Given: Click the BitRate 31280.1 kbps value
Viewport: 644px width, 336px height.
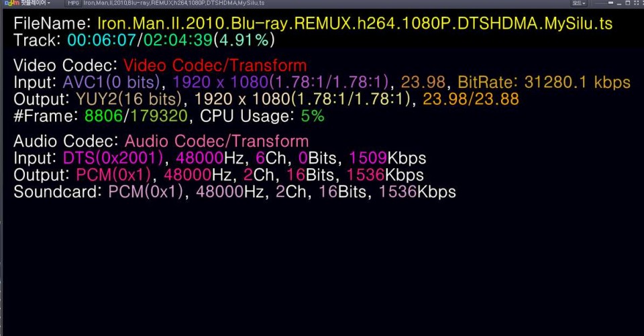Looking at the screenshot, I should pyautogui.click(x=544, y=82).
